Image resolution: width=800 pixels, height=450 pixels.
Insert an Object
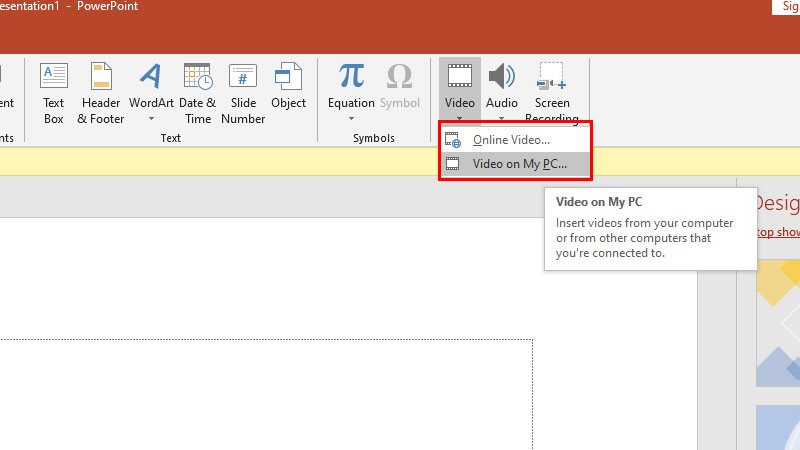tap(288, 87)
